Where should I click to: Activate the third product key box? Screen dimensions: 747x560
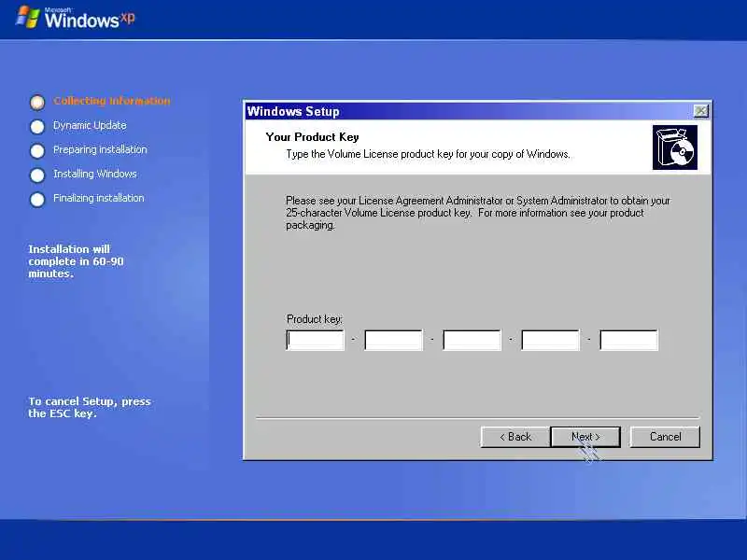coord(472,340)
